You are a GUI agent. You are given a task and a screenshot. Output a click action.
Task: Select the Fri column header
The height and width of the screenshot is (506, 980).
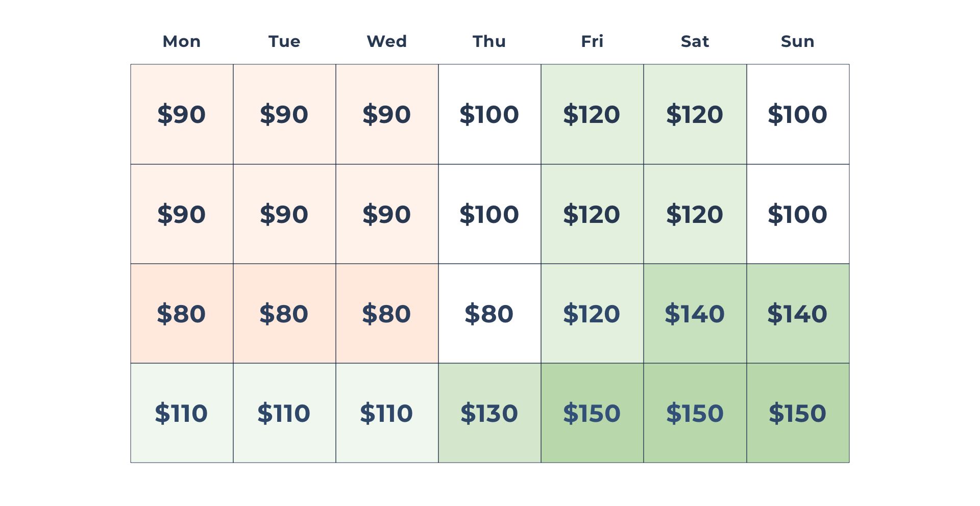tap(592, 41)
